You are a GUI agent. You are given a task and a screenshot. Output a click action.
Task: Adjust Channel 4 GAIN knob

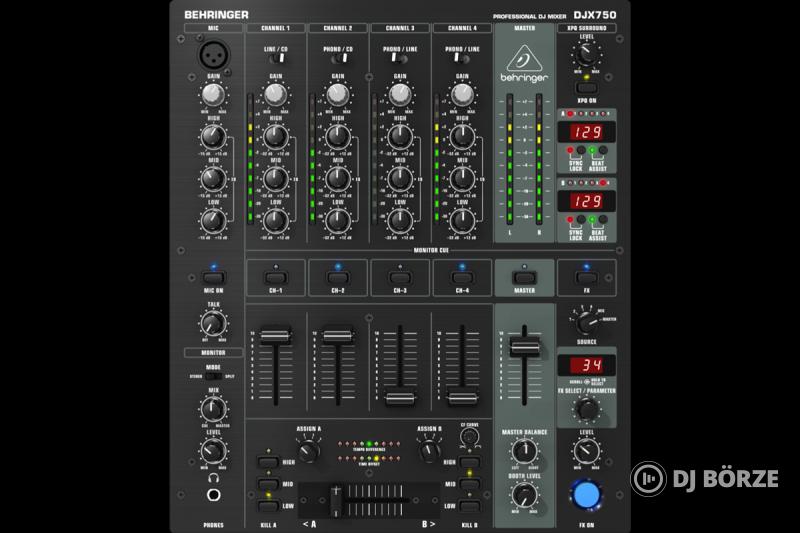pos(462,94)
